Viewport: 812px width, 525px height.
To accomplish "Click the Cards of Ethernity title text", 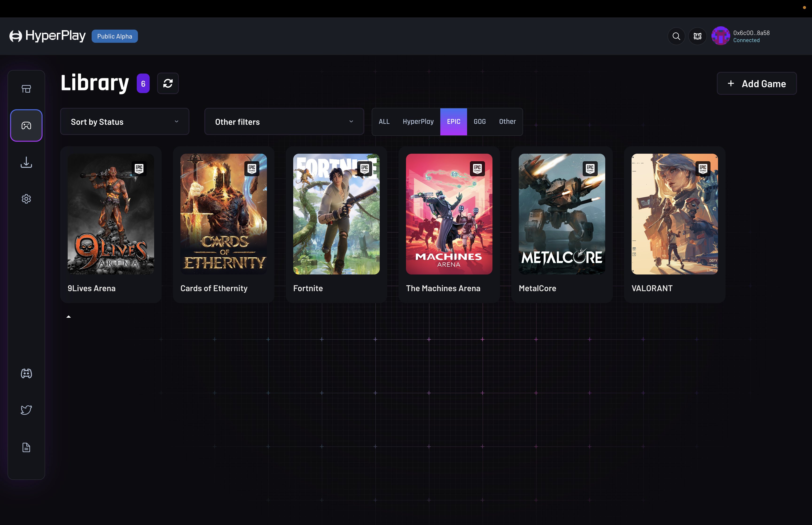I will [214, 288].
